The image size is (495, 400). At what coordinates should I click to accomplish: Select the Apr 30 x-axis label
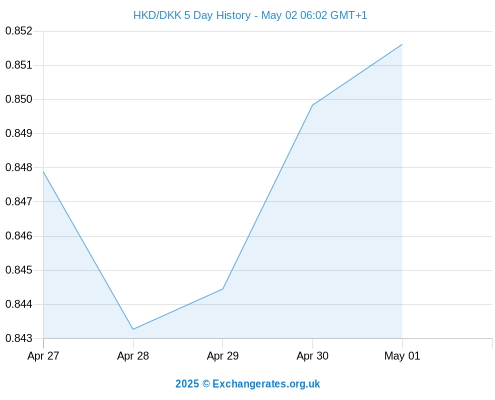pos(312,356)
